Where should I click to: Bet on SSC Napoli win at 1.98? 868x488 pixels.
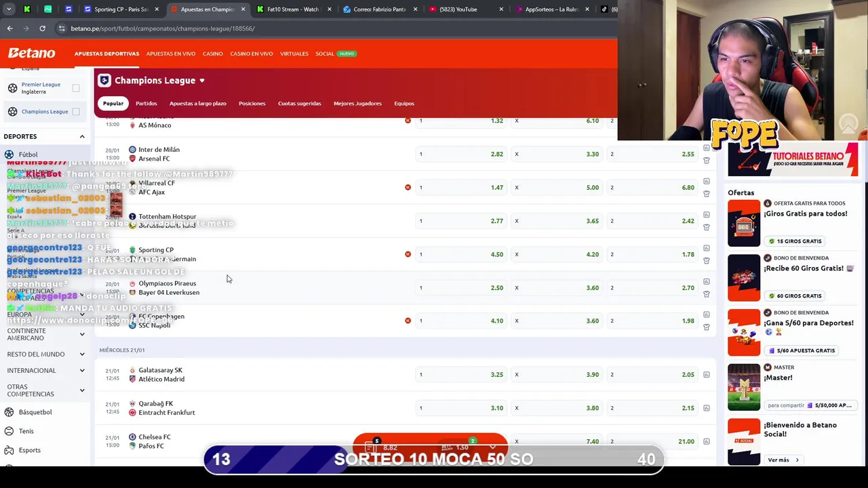(652, 321)
